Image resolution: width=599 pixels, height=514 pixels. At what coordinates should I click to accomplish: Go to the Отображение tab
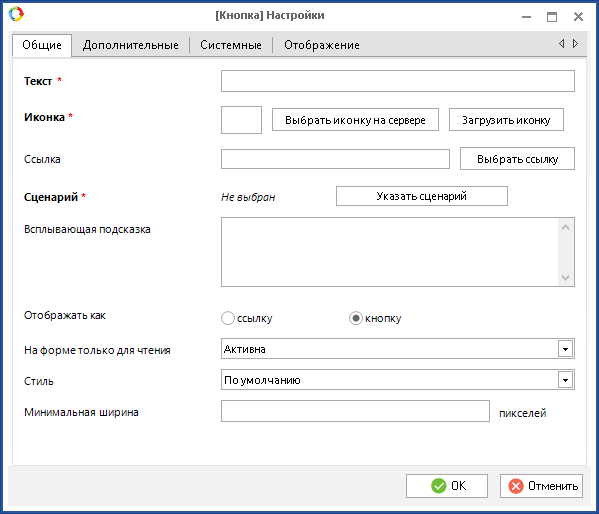322,45
